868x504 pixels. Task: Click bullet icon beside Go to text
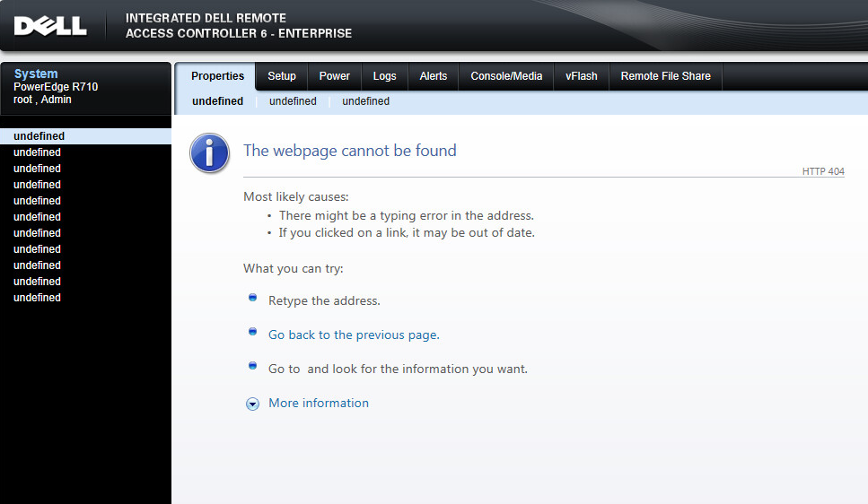click(252, 366)
